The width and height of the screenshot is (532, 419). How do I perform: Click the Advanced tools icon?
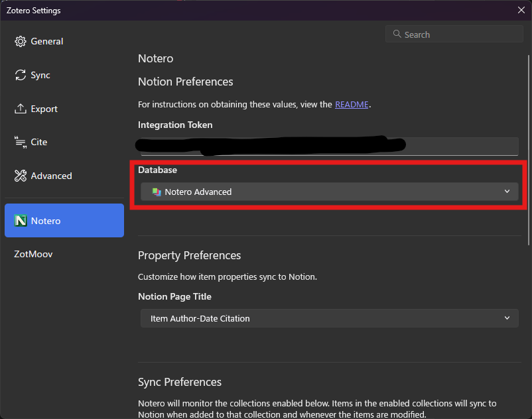(21, 176)
